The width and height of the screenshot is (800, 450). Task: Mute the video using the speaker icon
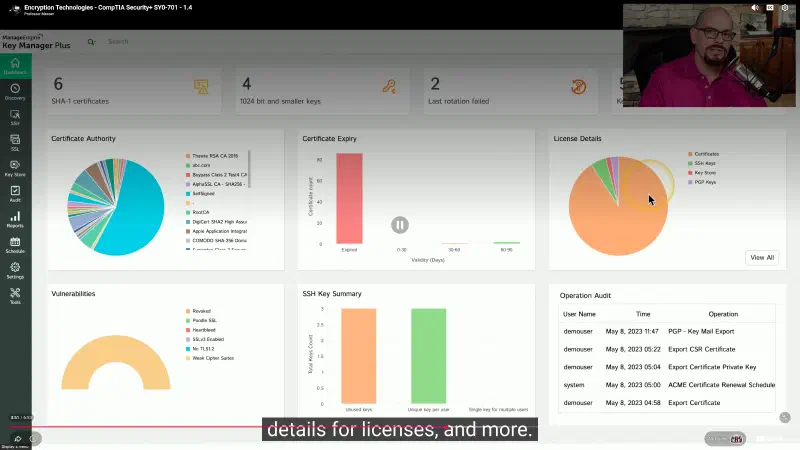755,8
